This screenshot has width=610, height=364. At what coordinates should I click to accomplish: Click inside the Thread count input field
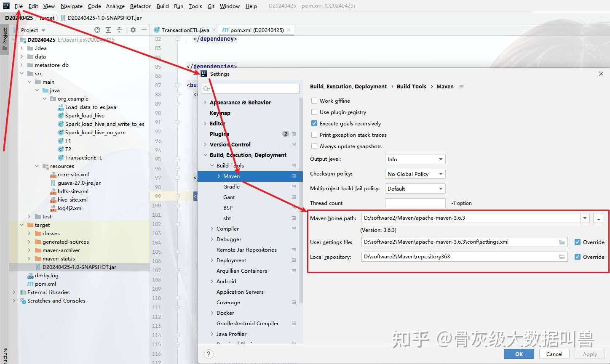click(415, 203)
